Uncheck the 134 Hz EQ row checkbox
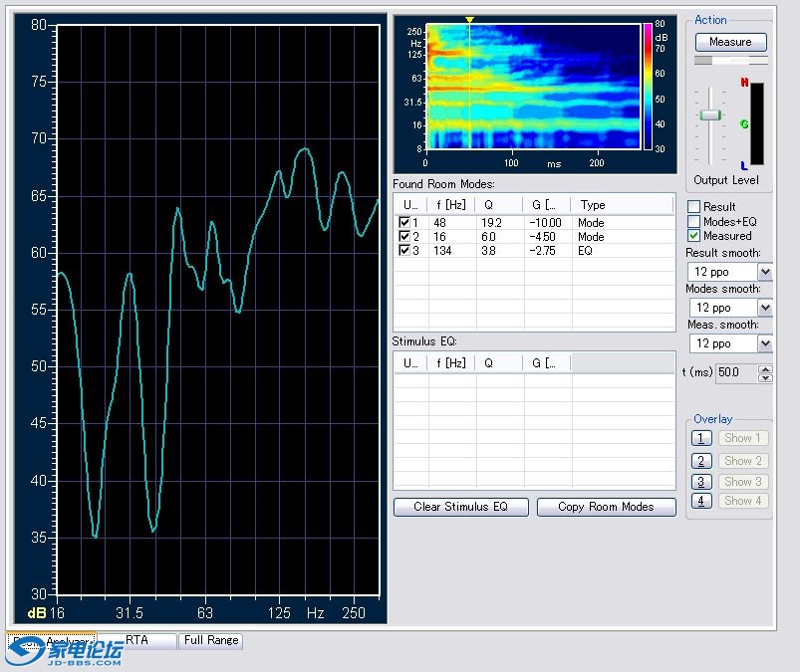Screen dimensions: 800x672 coord(404,250)
